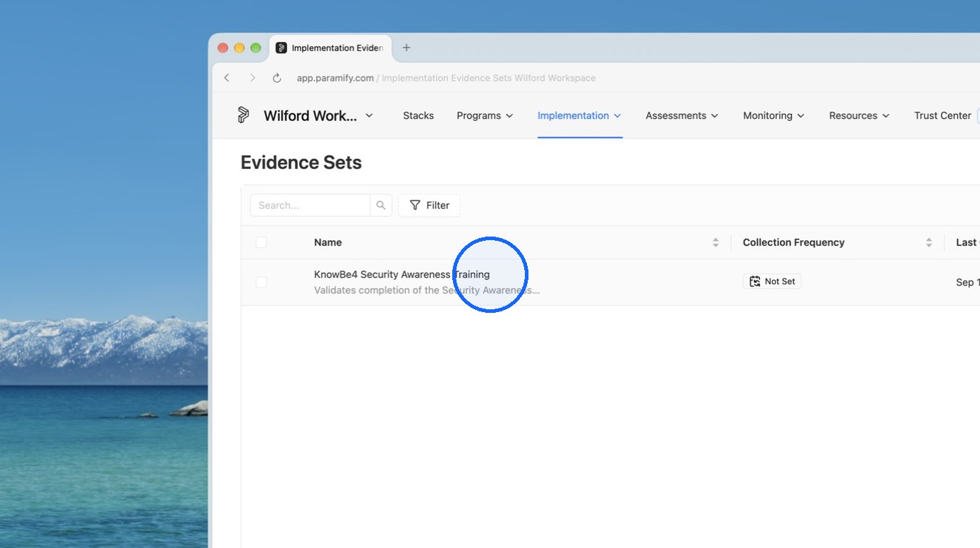Click the app.paramify.com address bar
The image size is (980, 548).
[x=446, y=78]
